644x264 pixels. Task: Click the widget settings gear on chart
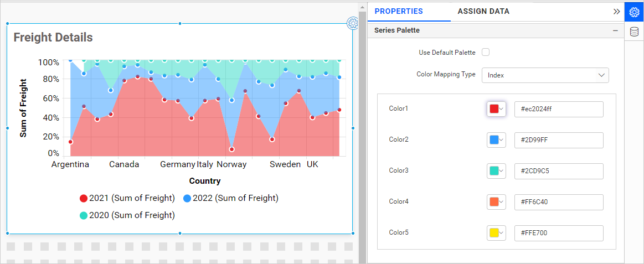352,23
